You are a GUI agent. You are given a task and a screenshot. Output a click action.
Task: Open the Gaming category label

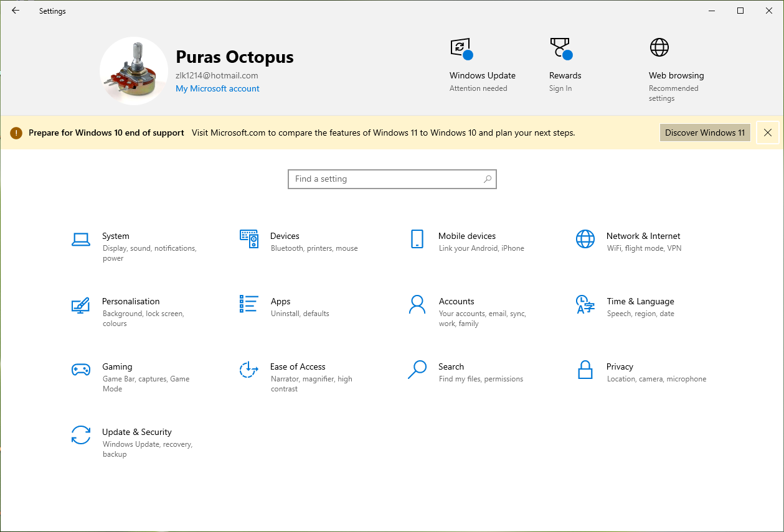point(117,366)
